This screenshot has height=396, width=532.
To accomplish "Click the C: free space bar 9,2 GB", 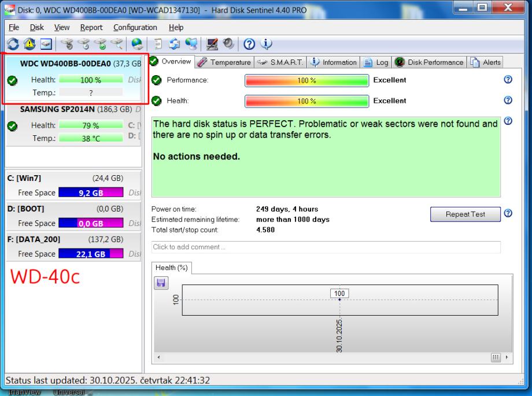I will 91,193.
